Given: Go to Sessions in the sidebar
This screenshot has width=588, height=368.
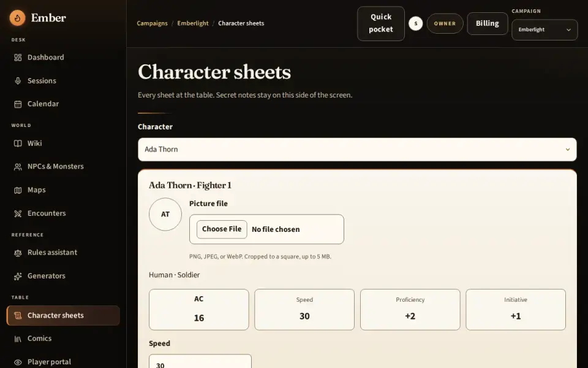Looking at the screenshot, I should 63,81.
